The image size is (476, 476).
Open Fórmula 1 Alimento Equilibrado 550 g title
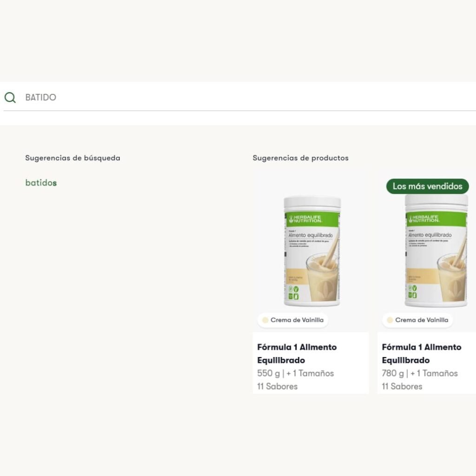pyautogui.click(x=297, y=353)
